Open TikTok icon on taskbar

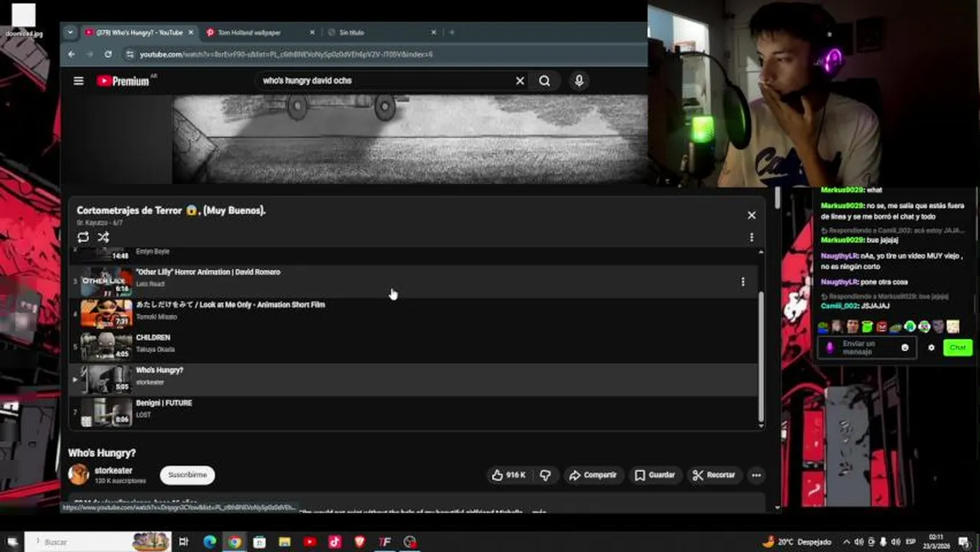(x=335, y=542)
